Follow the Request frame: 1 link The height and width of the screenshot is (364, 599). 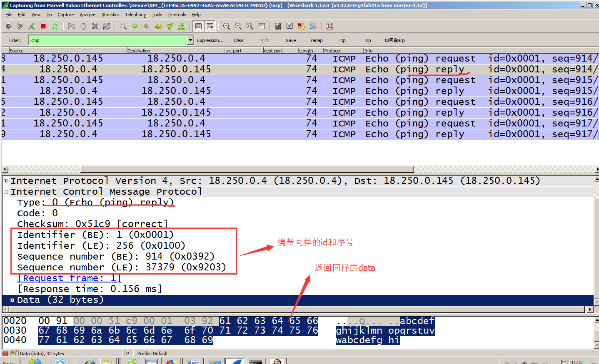[x=69, y=278]
